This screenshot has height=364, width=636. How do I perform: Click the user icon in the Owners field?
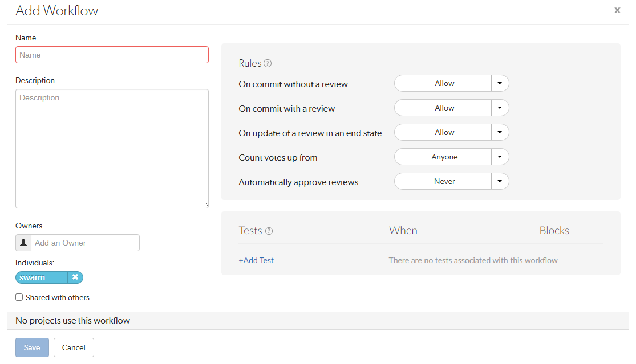point(23,243)
